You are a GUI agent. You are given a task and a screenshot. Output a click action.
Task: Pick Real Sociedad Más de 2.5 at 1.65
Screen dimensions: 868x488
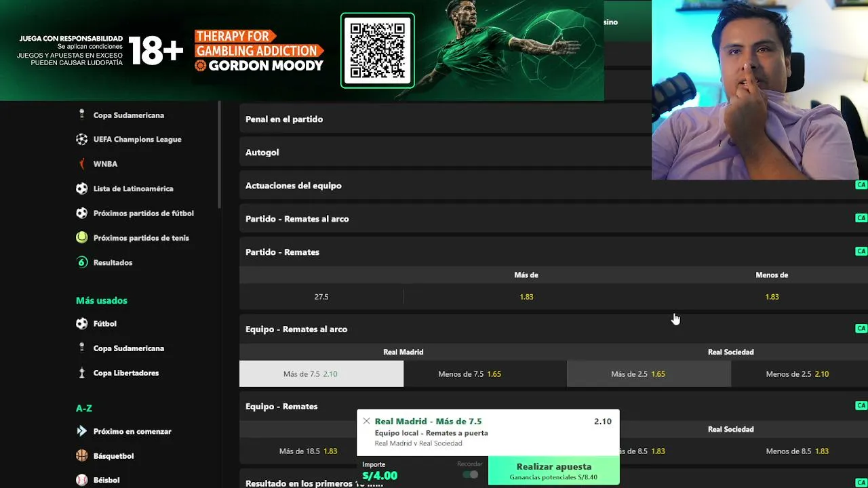649,374
